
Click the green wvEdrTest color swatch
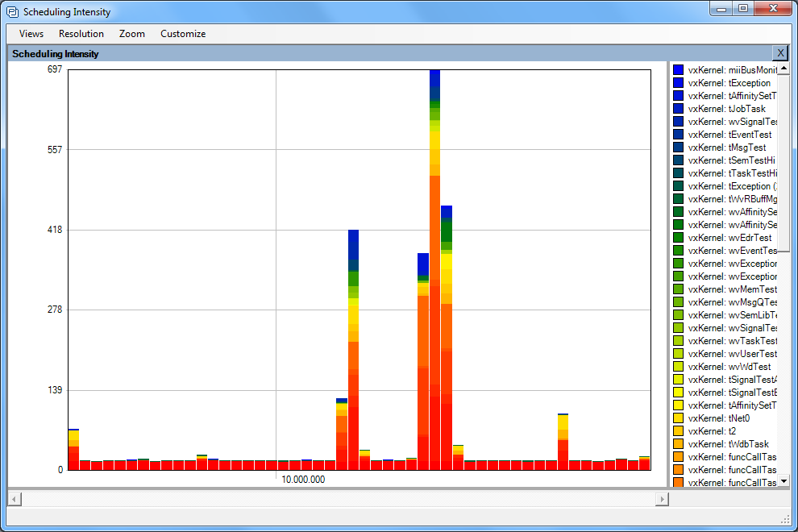(678, 238)
